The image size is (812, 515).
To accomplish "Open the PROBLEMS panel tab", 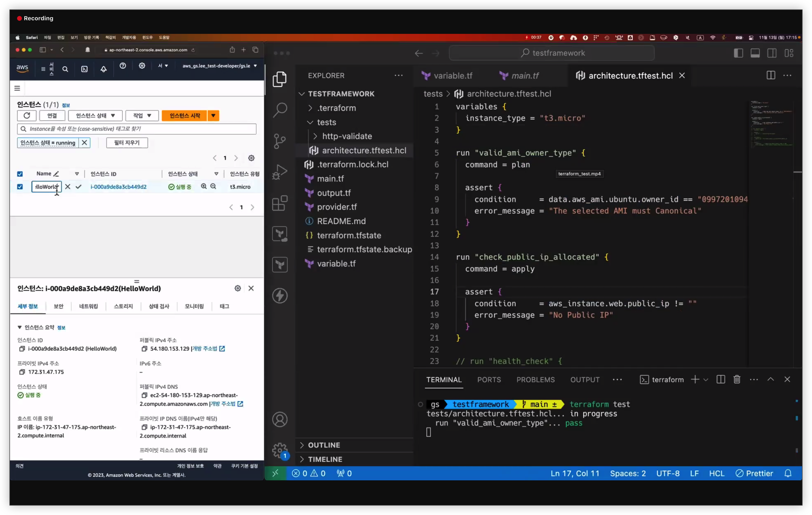I will pos(535,380).
